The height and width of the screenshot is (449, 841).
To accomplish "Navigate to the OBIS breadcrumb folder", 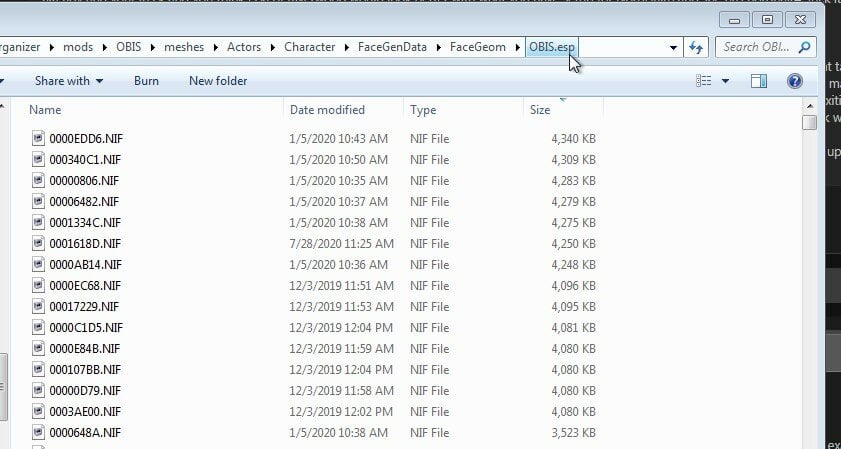I will (129, 47).
